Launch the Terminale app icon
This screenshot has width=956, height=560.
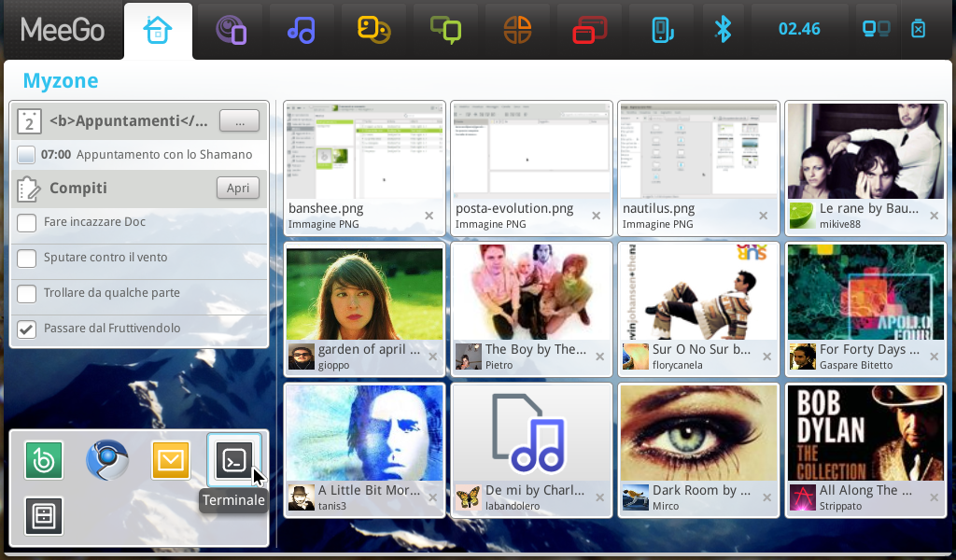click(x=234, y=460)
